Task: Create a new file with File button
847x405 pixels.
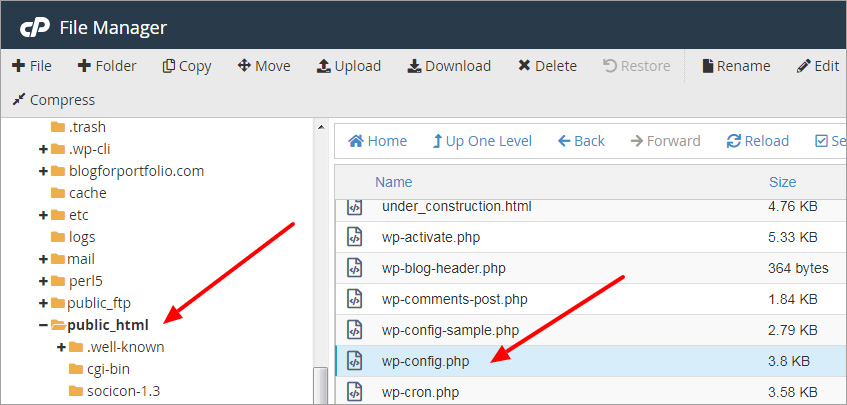Action: pyautogui.click(x=32, y=66)
